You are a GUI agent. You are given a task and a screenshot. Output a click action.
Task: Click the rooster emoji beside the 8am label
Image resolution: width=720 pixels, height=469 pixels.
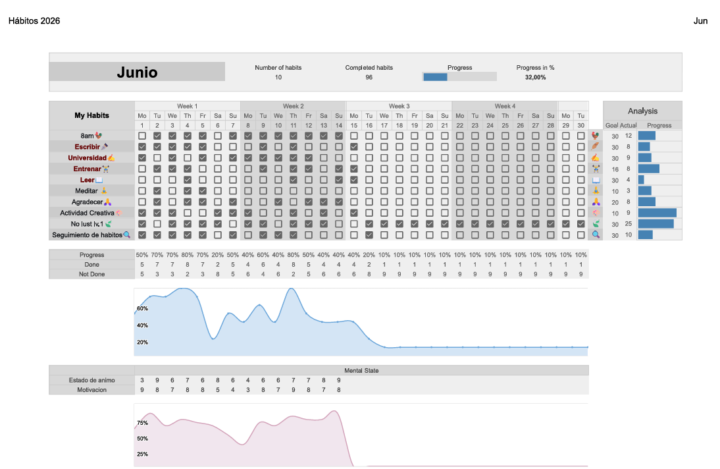pos(98,136)
